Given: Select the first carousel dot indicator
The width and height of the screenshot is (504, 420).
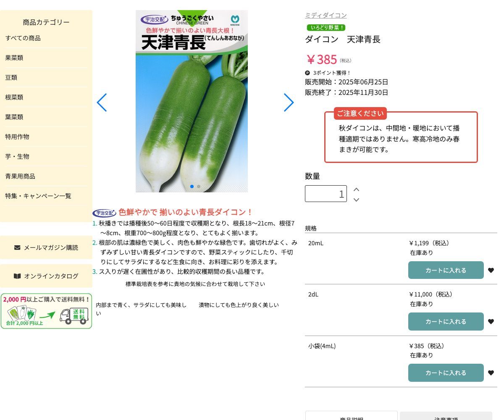Looking at the screenshot, I should tap(192, 186).
